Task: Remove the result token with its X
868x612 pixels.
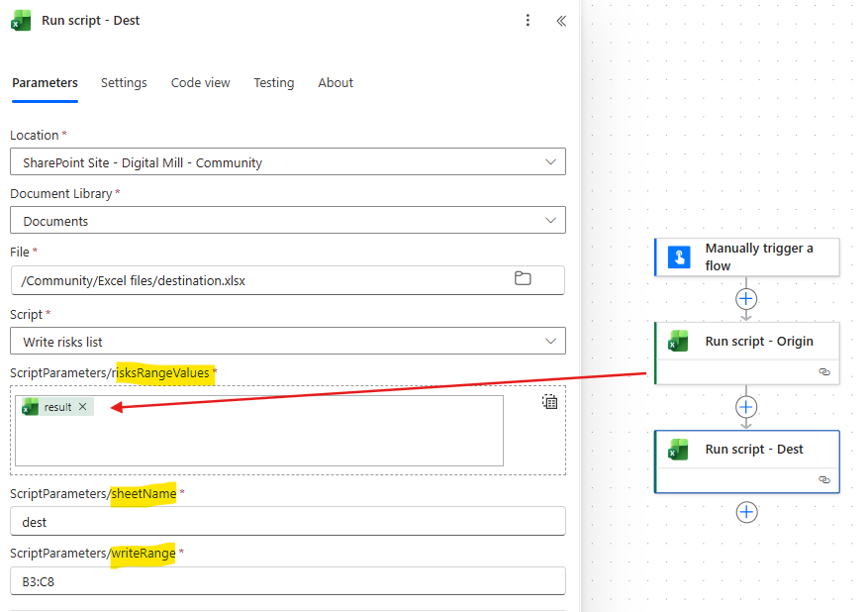Action: (81, 406)
